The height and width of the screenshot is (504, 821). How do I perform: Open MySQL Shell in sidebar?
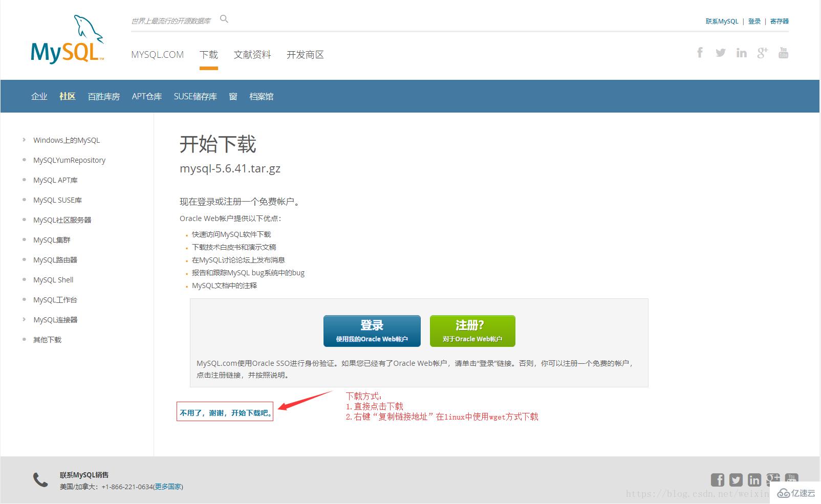click(x=53, y=280)
